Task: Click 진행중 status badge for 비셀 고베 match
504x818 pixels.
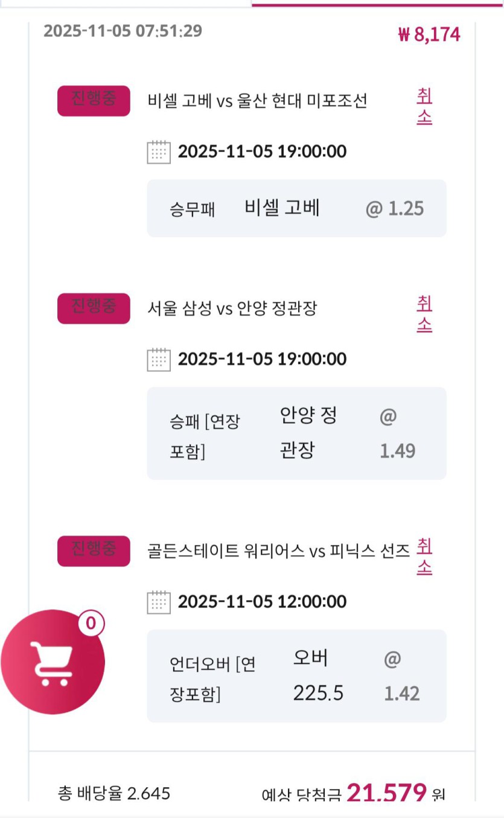Action: (94, 101)
